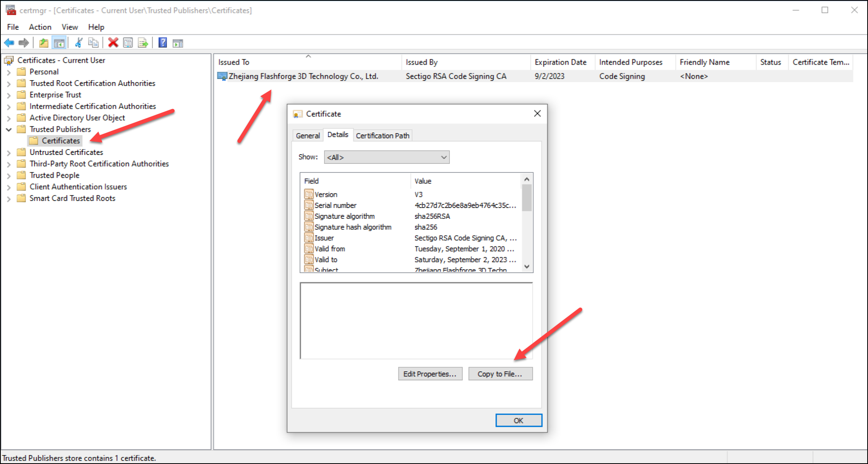Toggle Show/Hide Action Pane icon
868x464 pixels.
pos(178,43)
